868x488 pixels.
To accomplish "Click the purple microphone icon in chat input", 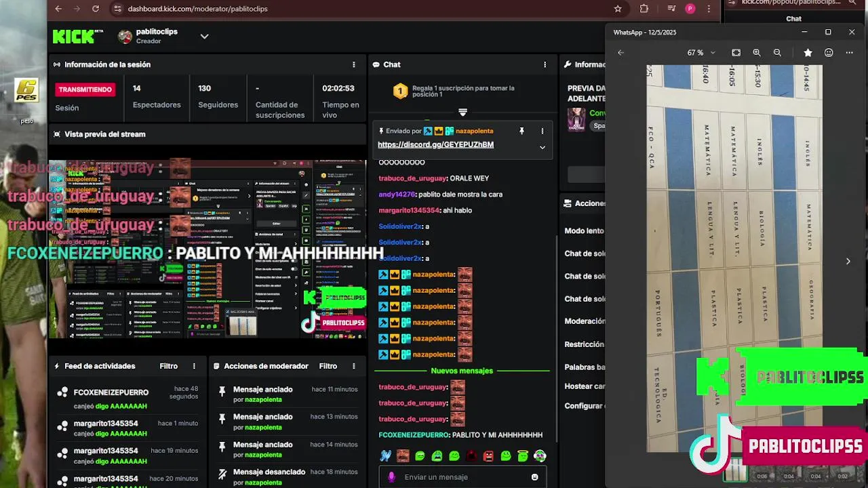I will (391, 477).
